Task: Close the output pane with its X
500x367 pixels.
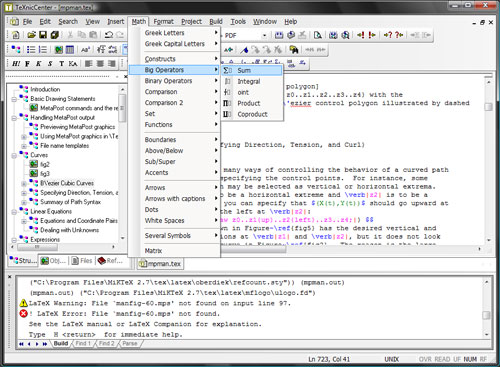Action: pos(9,277)
